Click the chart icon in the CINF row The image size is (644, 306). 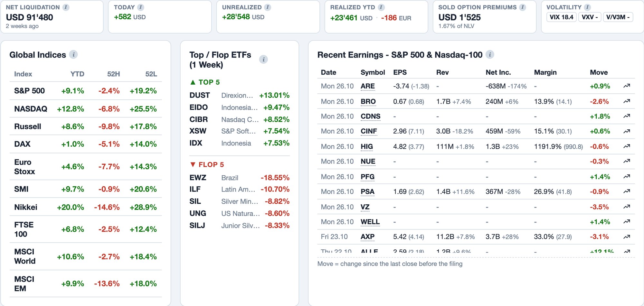pos(627,131)
